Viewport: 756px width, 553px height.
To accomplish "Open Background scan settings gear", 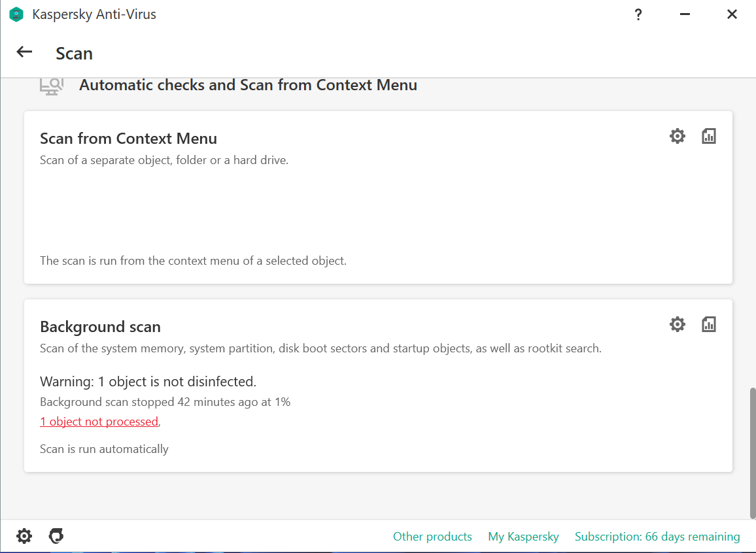I will (678, 324).
